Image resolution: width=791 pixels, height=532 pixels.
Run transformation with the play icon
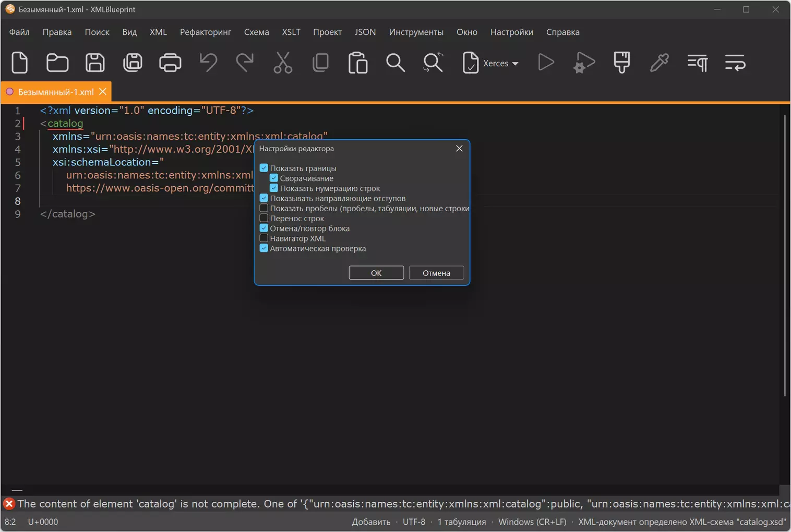546,63
